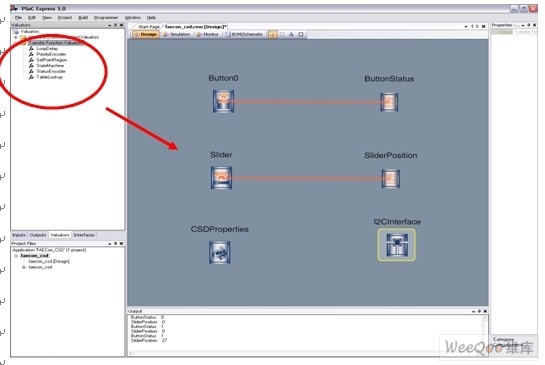Collapse the faecon_csd project node
The width and height of the screenshot is (545, 365).
tap(16, 256)
